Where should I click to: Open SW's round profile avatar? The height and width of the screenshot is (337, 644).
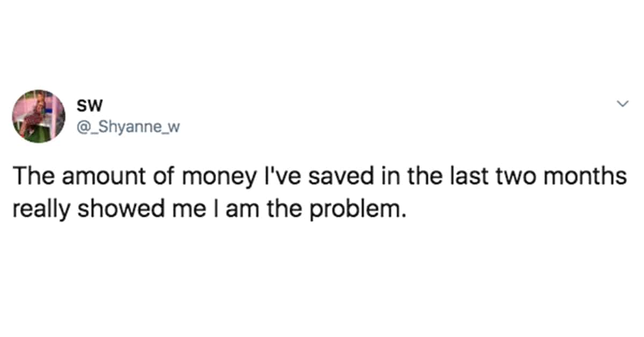(x=39, y=116)
